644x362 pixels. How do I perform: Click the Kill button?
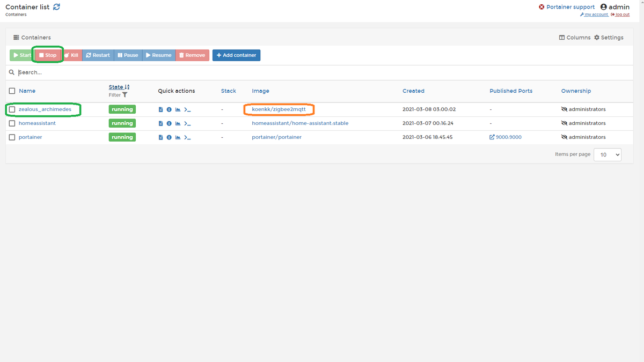pos(71,55)
